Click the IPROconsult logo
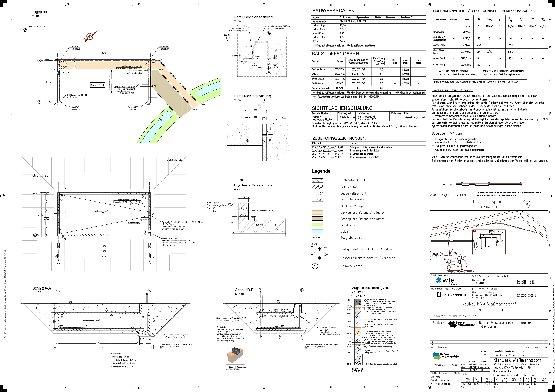 point(451,295)
